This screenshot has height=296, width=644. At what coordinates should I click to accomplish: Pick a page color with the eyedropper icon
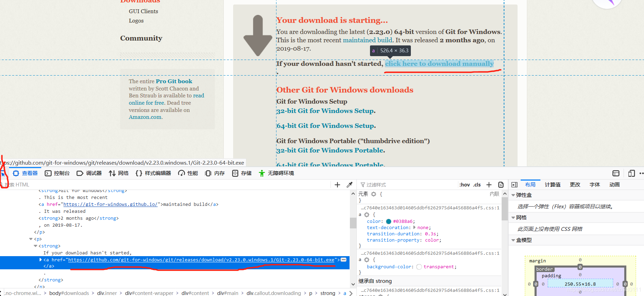pyautogui.click(x=350, y=185)
